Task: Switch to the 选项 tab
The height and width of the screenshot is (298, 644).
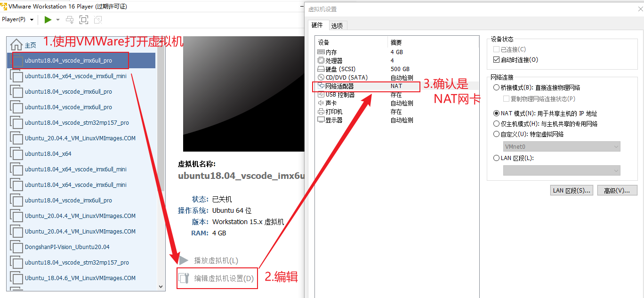Action: pos(337,26)
